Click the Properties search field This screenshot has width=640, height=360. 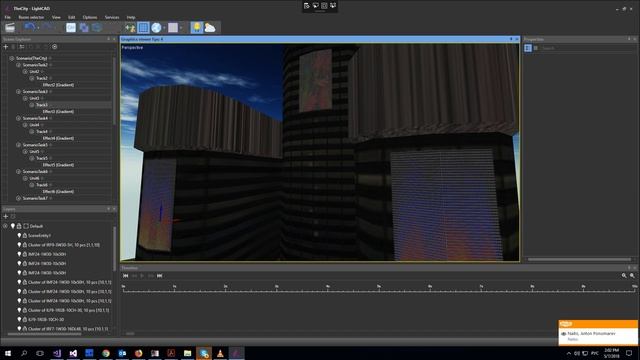[588, 48]
